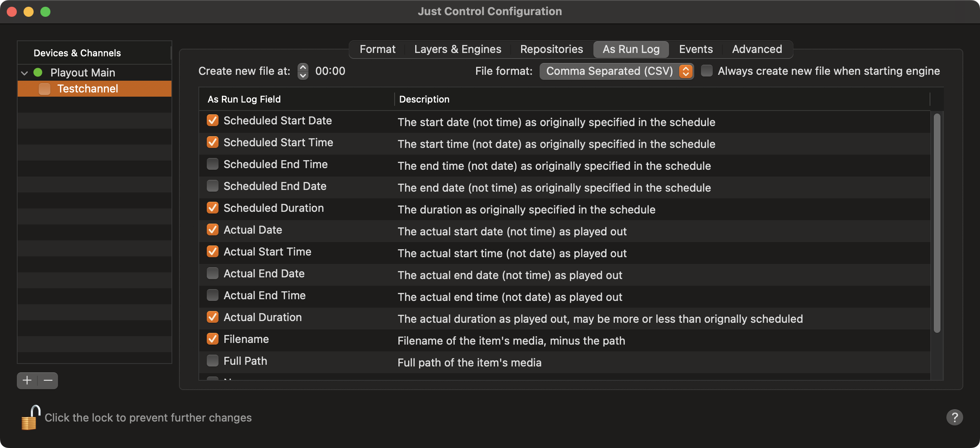
Task: Switch to the Events tab
Action: pos(696,49)
